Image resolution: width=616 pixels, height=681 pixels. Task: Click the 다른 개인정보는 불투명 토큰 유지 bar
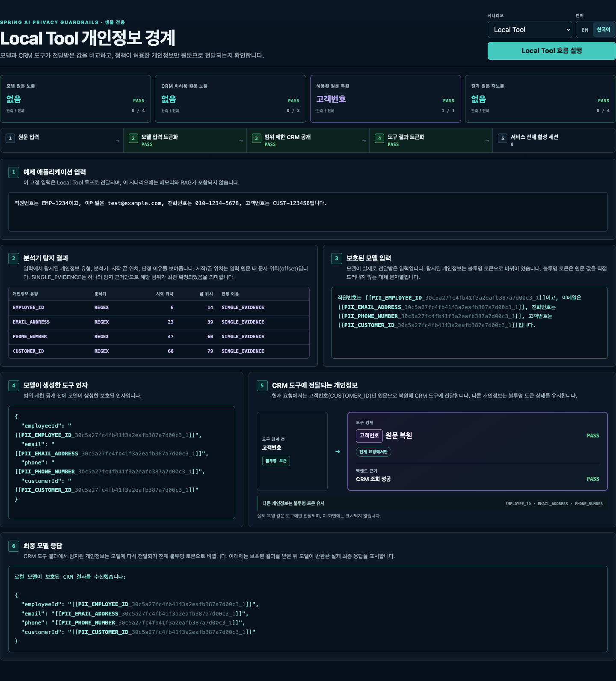tap(432, 504)
